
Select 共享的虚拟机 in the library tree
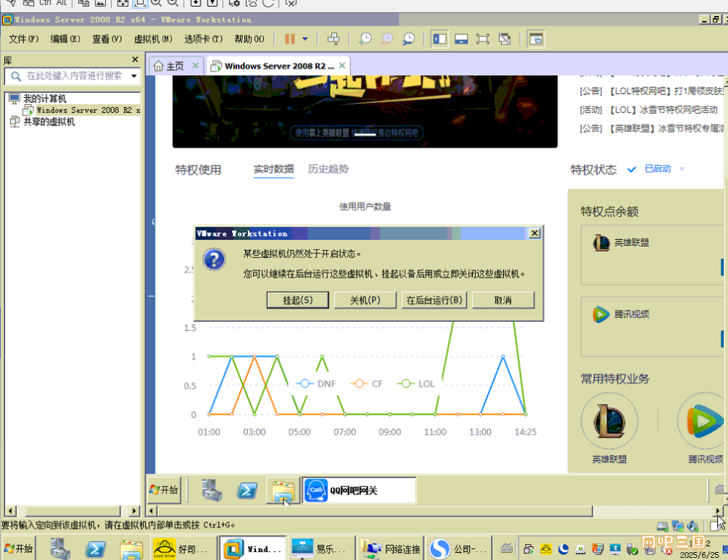(x=49, y=122)
